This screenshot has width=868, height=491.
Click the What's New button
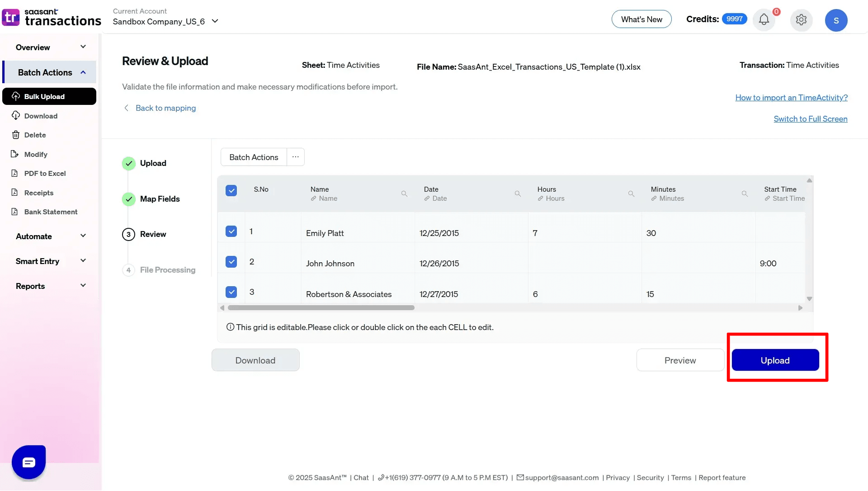(642, 19)
